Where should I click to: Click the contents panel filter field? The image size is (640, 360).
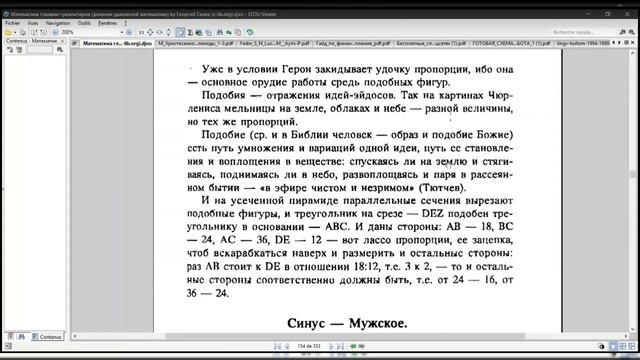point(40,50)
